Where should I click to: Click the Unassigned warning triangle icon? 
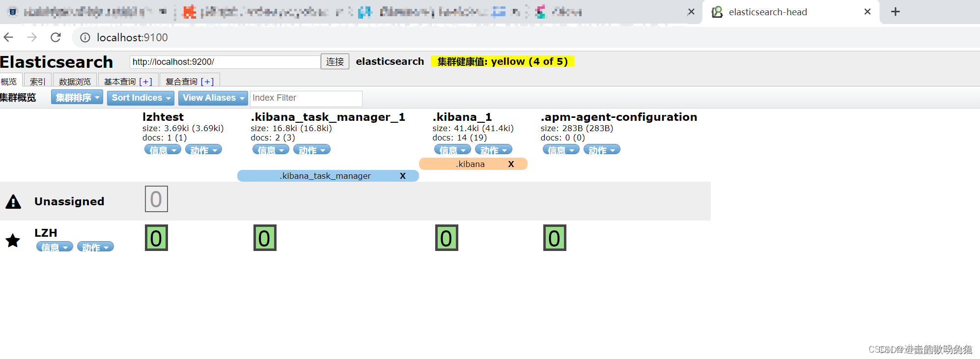pos(13,201)
